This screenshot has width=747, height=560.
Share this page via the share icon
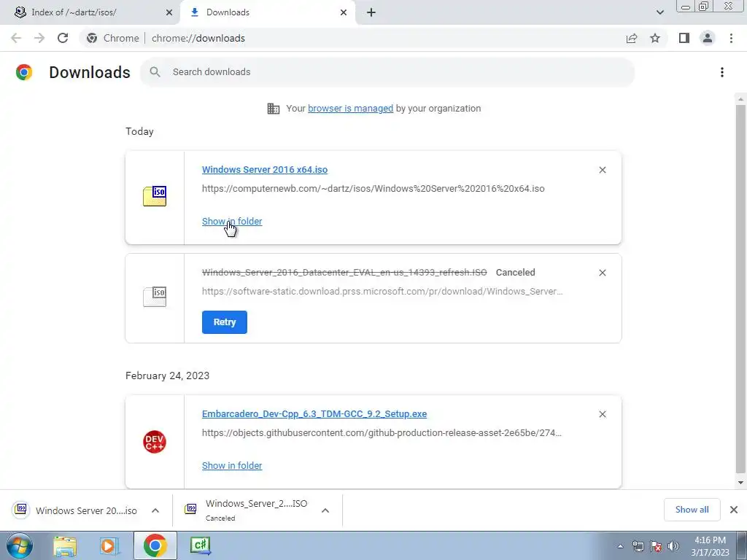tap(632, 38)
